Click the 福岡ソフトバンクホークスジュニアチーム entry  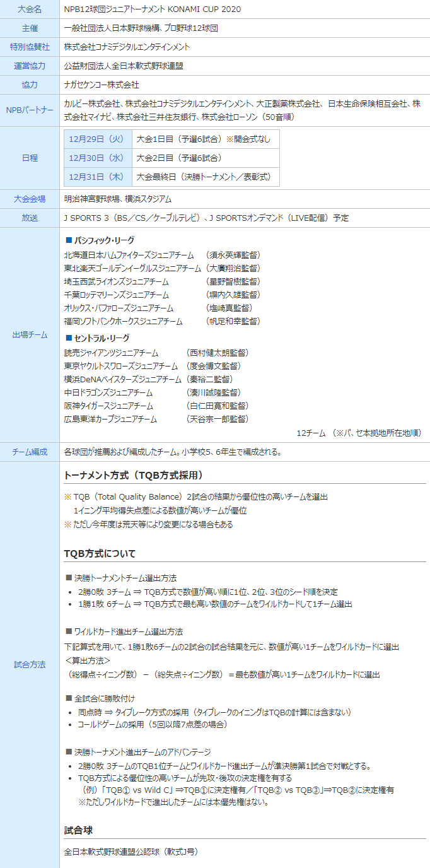tap(124, 321)
